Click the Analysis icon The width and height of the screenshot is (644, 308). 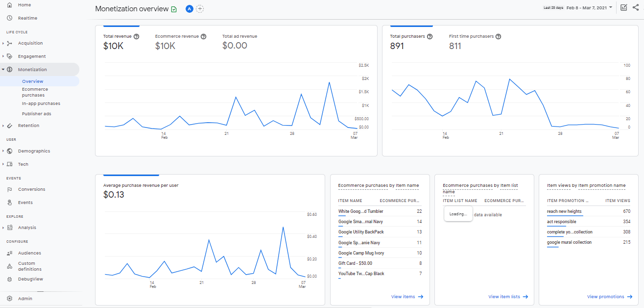click(x=10, y=228)
